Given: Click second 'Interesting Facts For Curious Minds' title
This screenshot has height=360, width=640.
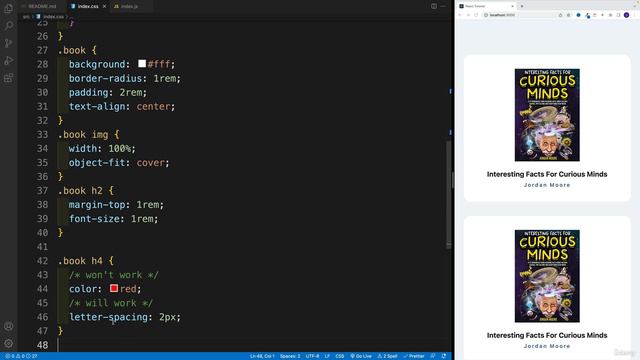Looking at the screenshot, I should coord(547,335).
